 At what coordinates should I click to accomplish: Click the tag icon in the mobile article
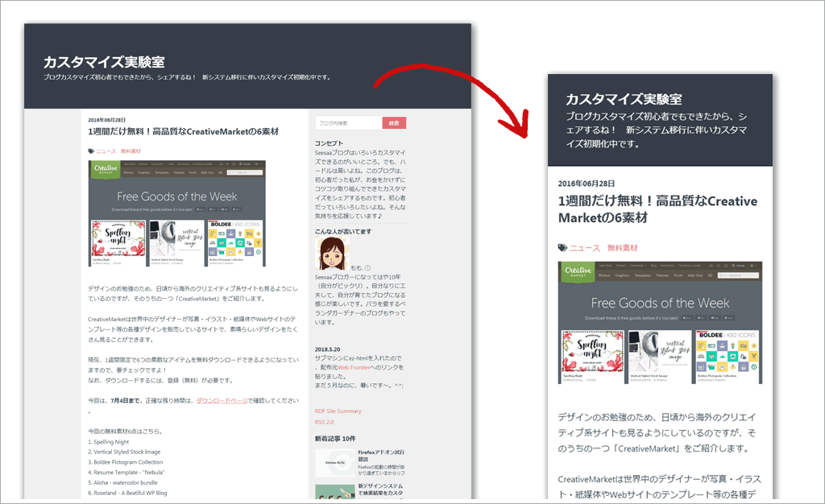coord(562,247)
